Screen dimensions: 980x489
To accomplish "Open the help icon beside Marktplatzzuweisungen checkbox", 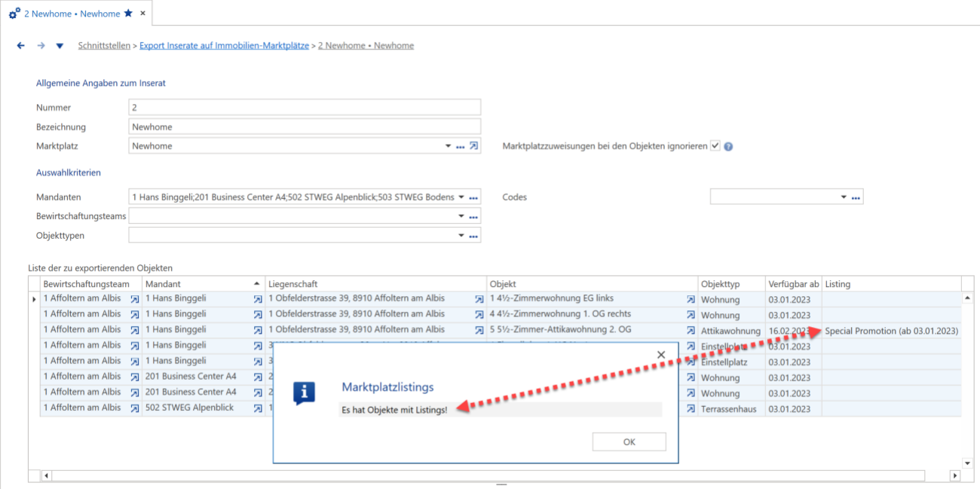I will pos(728,147).
